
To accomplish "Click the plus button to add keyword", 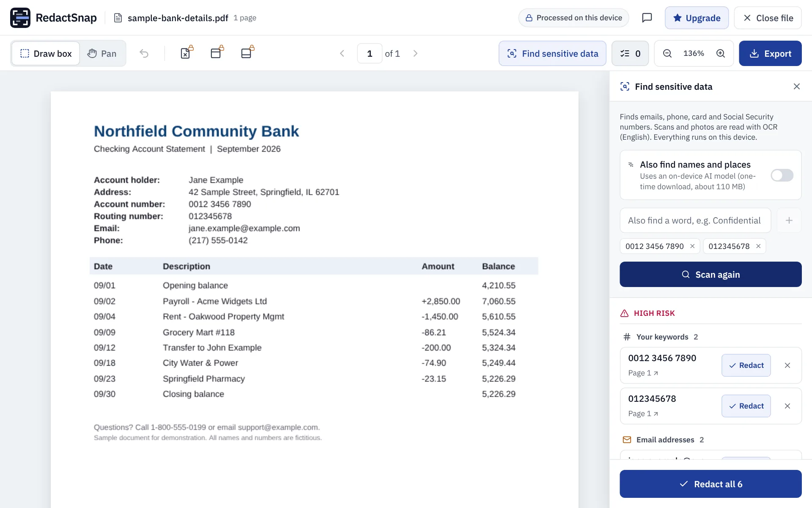I will 789,220.
